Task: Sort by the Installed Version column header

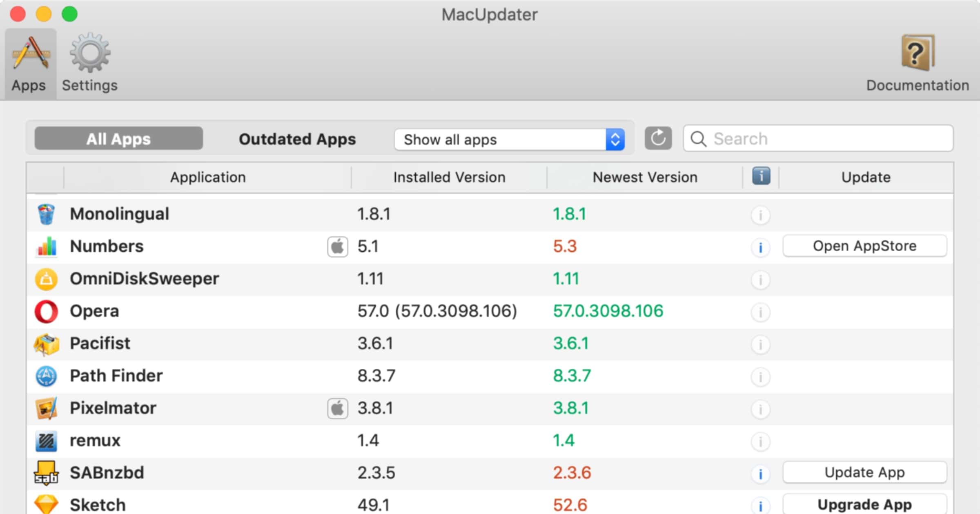Action: tap(449, 177)
